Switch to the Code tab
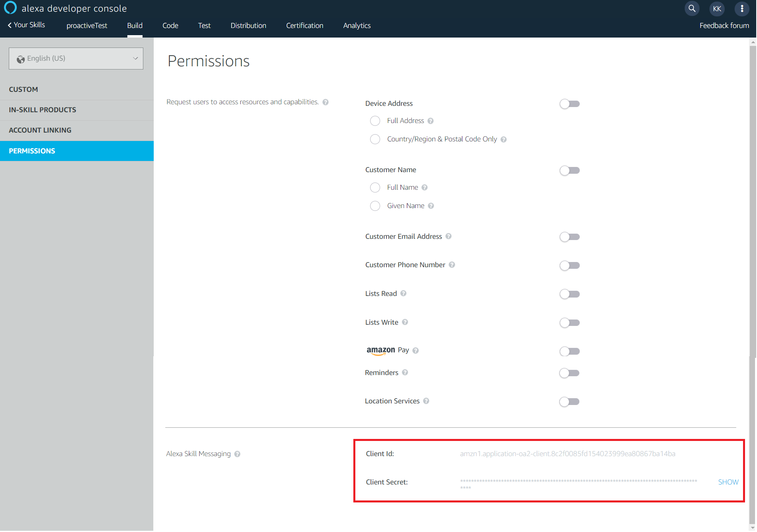Viewport: 757px width, 532px height. (x=170, y=26)
